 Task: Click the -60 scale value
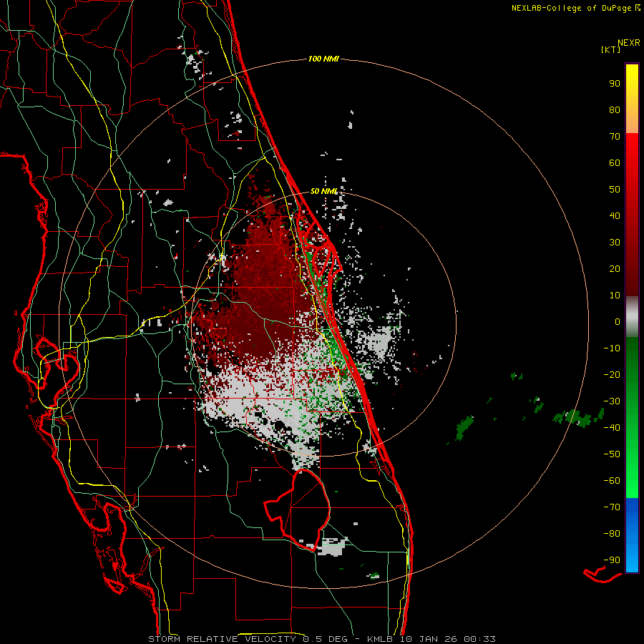(x=612, y=481)
